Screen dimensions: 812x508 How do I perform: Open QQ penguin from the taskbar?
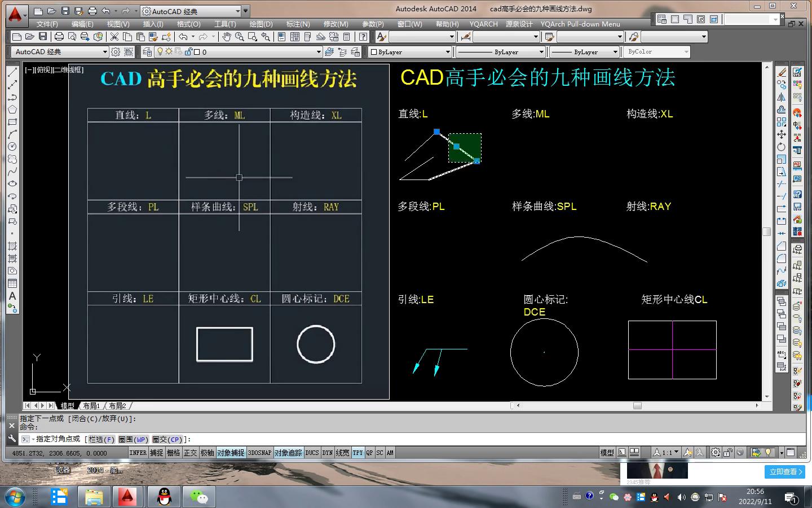pos(164,497)
